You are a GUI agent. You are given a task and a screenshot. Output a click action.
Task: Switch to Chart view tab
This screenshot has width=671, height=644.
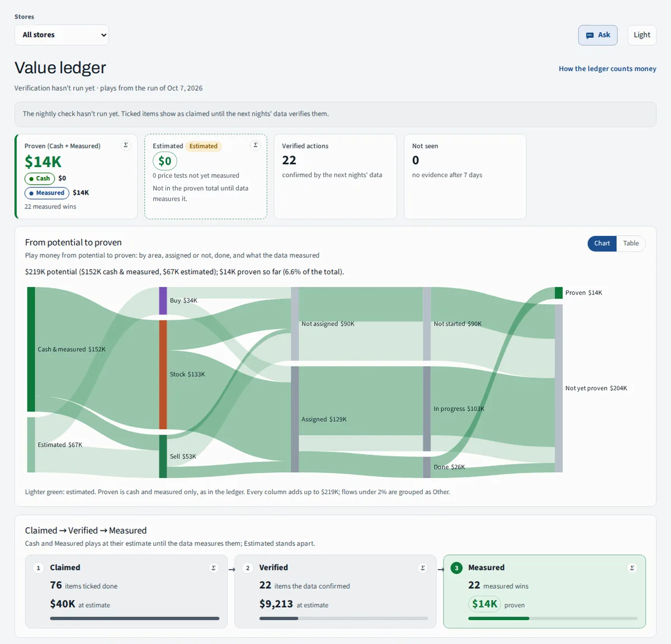602,243
